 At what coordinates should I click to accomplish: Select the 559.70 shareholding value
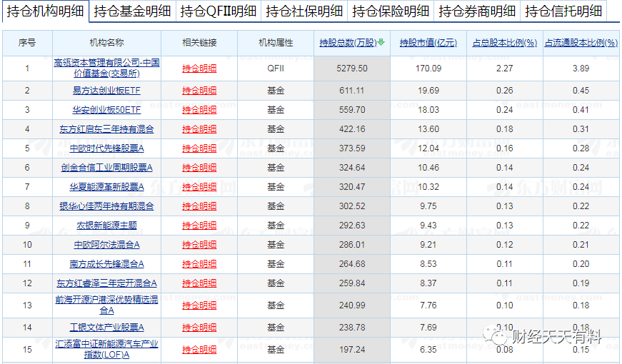(352, 109)
